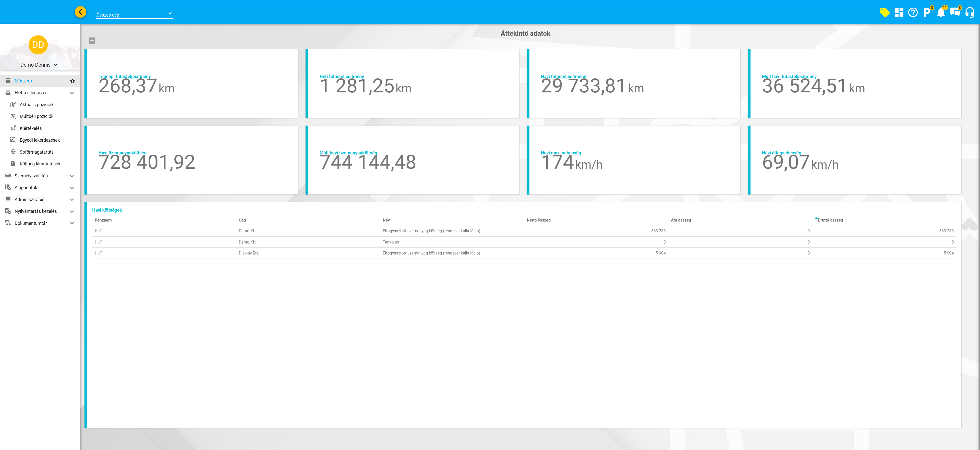Click the Havi üzemanyagköltség card

(x=191, y=160)
